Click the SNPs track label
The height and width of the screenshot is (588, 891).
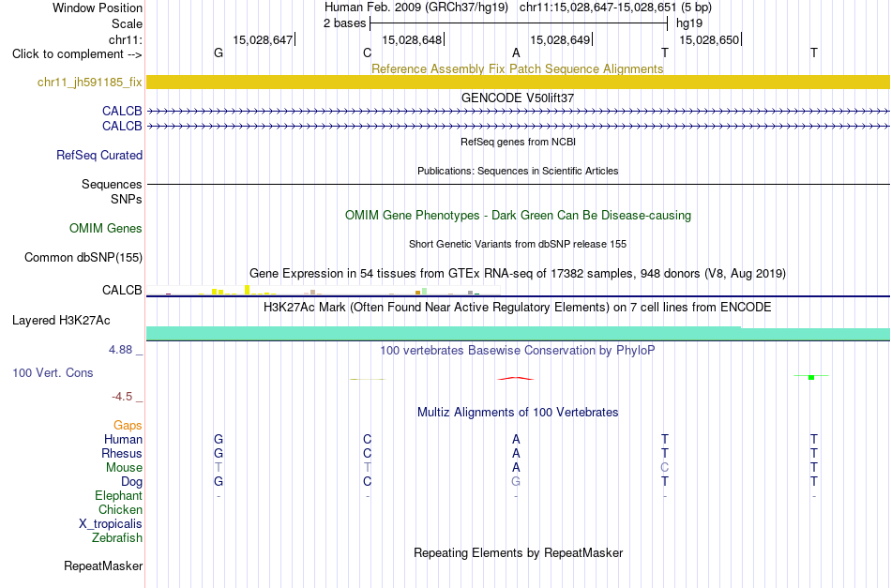point(127,200)
